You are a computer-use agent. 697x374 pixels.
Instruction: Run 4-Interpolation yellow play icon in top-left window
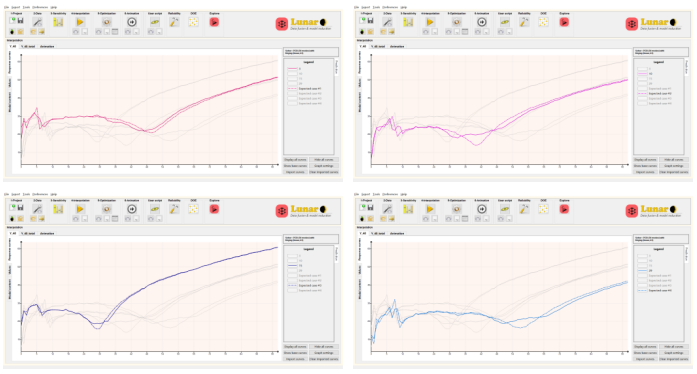(80, 22)
